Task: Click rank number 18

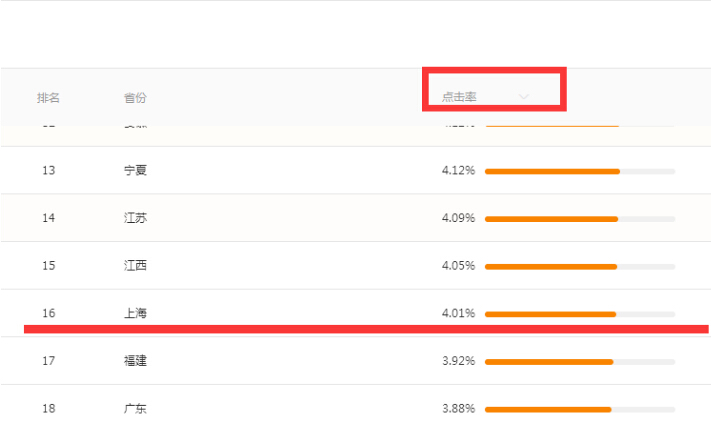Action: pyautogui.click(x=49, y=409)
